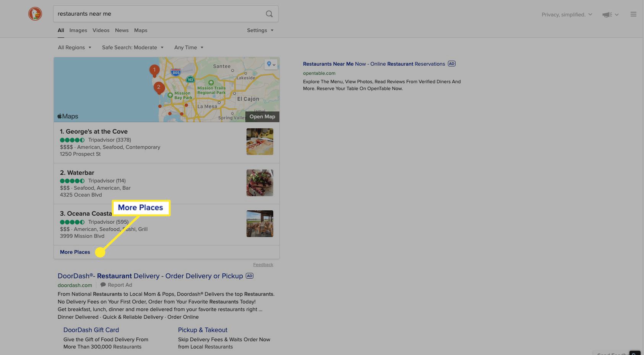644x355 pixels.
Task: Click the Report Ad speech bubble icon
Action: coord(103,285)
